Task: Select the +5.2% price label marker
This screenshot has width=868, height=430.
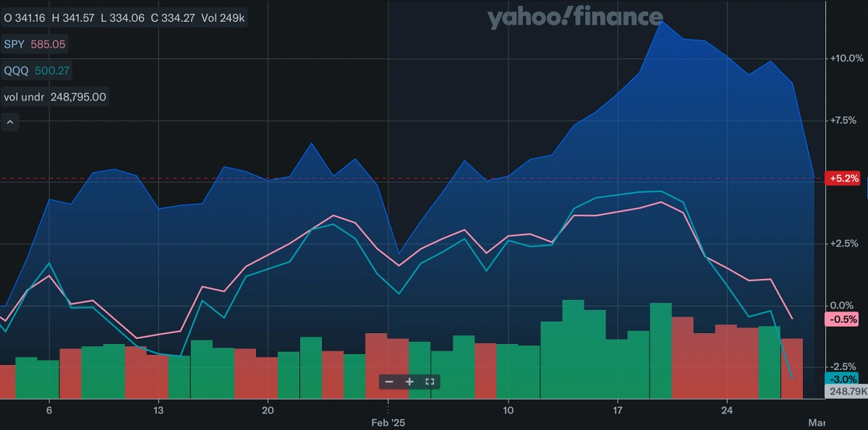Action: (x=843, y=178)
